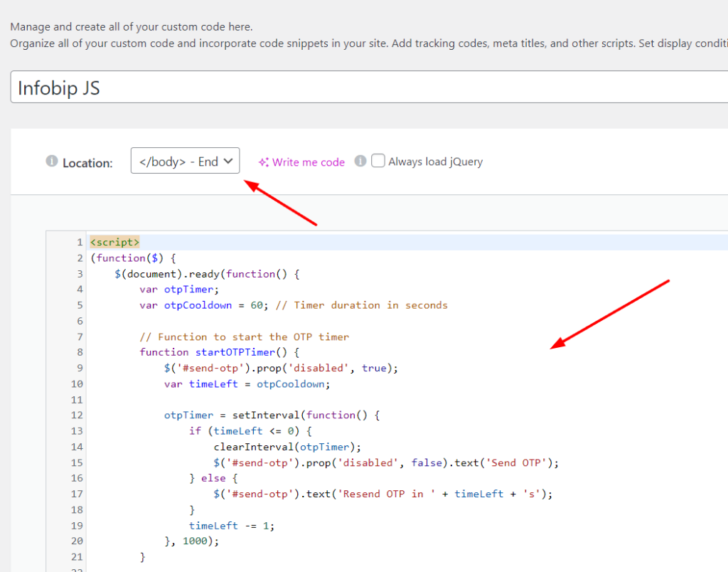This screenshot has height=572, width=728.
Task: Place cursor on the script tag on line 1
Action: (114, 242)
